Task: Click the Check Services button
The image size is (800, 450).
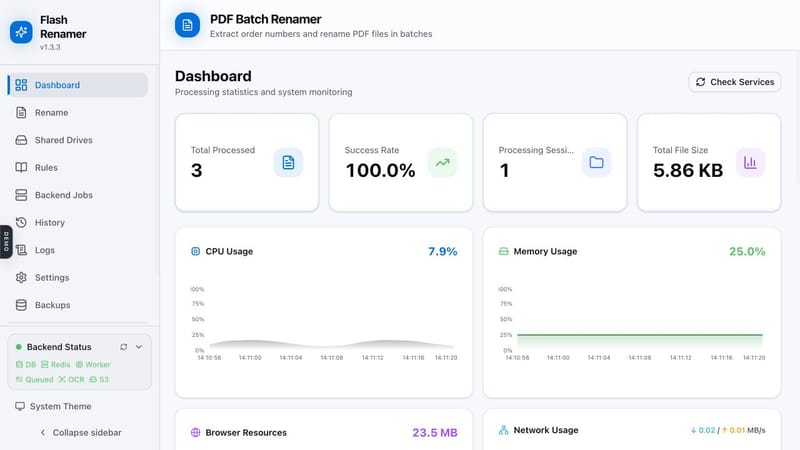Action: pos(735,82)
